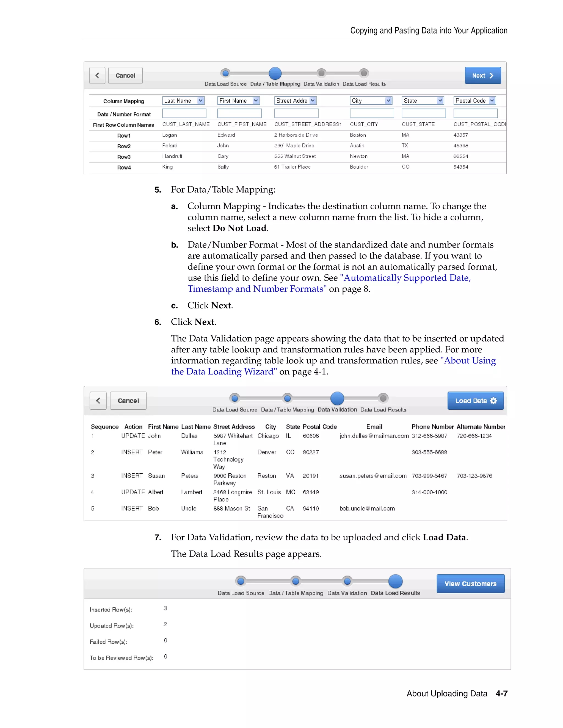
Task: Cancel the Data/Table Mapping wizard step
Action: [x=125, y=75]
